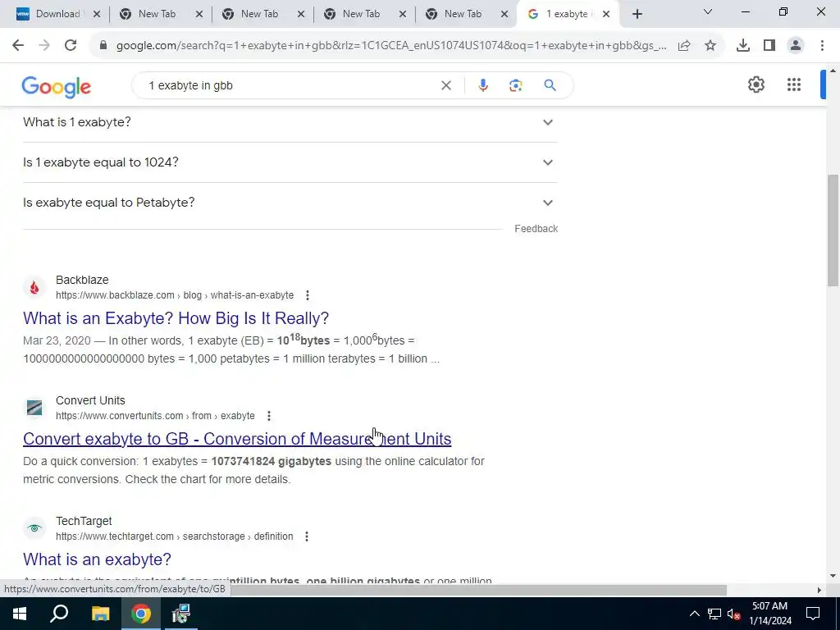Viewport: 840px width, 630px height.
Task: Open "What is an Exabyte? How Big Is It Really?"
Action: click(x=176, y=318)
